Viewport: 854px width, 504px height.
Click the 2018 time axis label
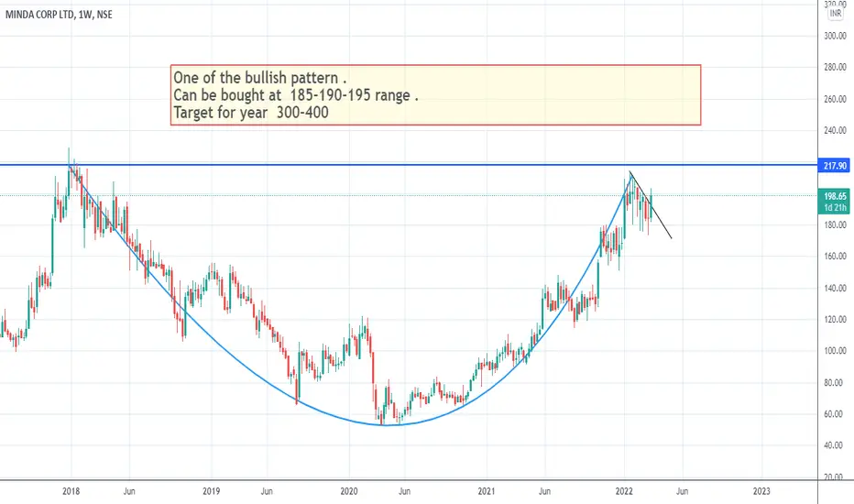(71, 491)
